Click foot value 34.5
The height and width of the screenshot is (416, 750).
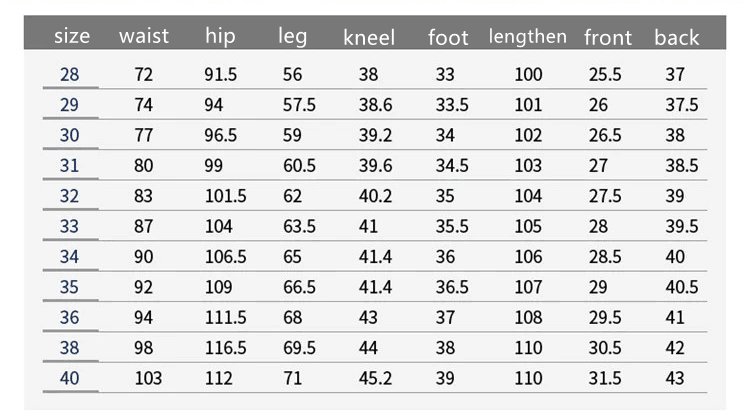pyautogui.click(x=452, y=165)
